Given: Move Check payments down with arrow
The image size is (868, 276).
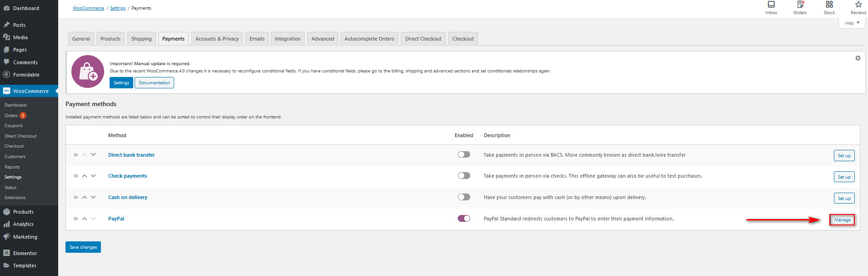Looking at the screenshot, I should 93,176.
